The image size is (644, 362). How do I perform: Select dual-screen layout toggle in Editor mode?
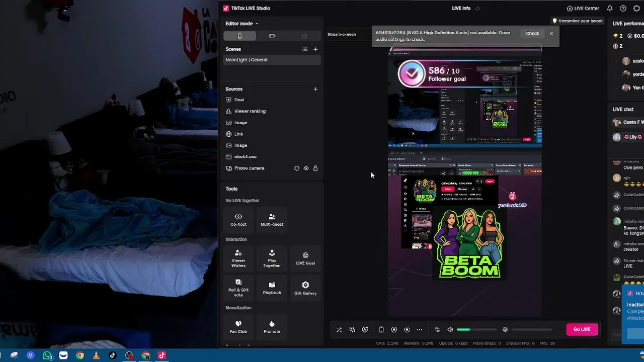(x=304, y=36)
